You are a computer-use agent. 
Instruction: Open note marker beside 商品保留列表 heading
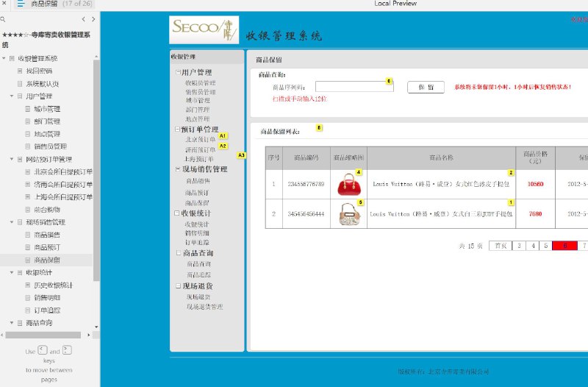tap(319, 128)
